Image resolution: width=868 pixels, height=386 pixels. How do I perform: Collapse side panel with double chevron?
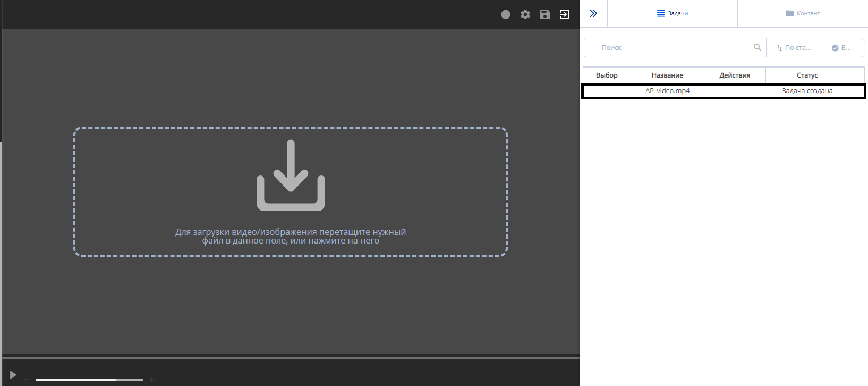593,13
